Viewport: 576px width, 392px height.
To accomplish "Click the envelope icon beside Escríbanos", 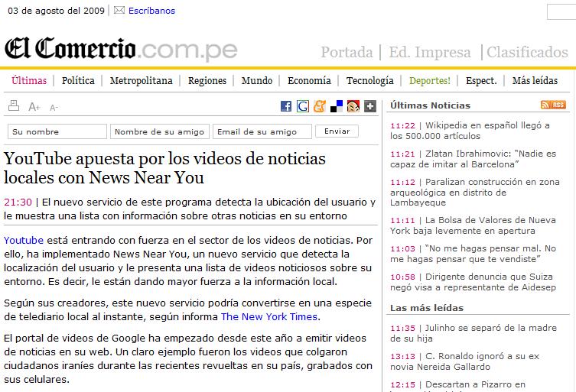I will pyautogui.click(x=119, y=10).
